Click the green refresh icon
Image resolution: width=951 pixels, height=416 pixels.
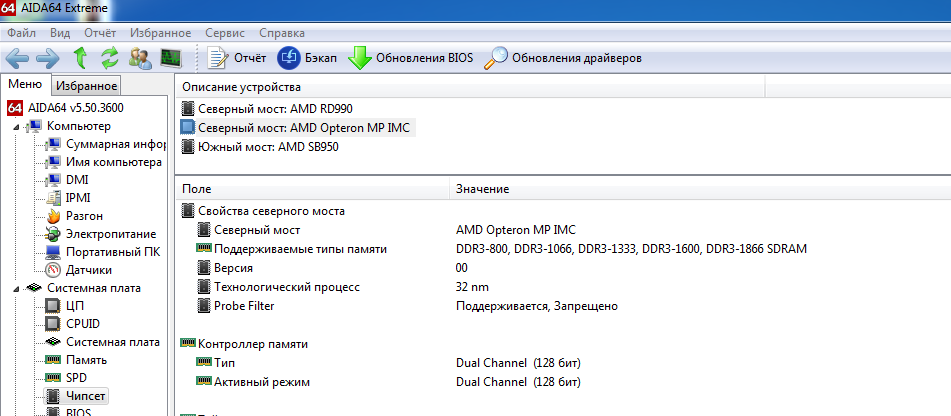tap(110, 58)
